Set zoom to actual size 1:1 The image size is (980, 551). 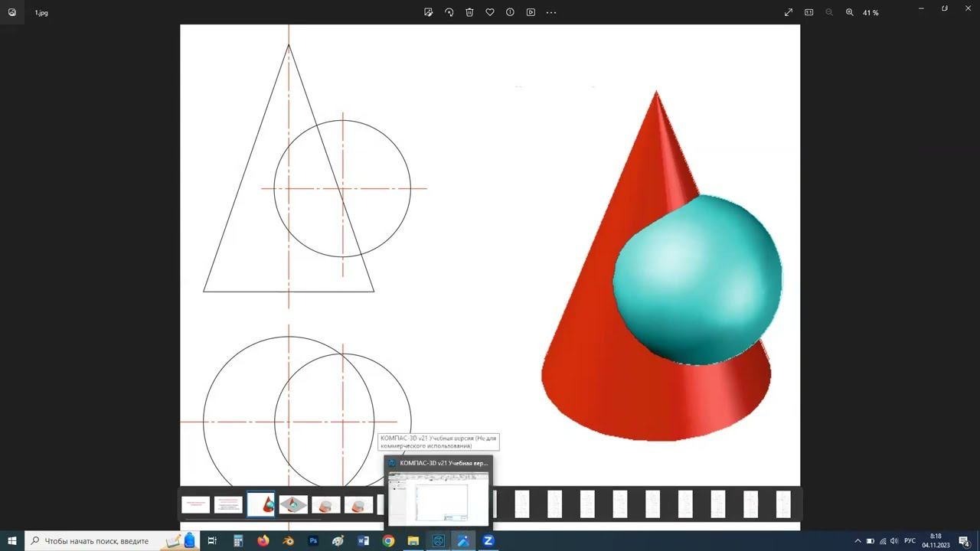coord(808,12)
